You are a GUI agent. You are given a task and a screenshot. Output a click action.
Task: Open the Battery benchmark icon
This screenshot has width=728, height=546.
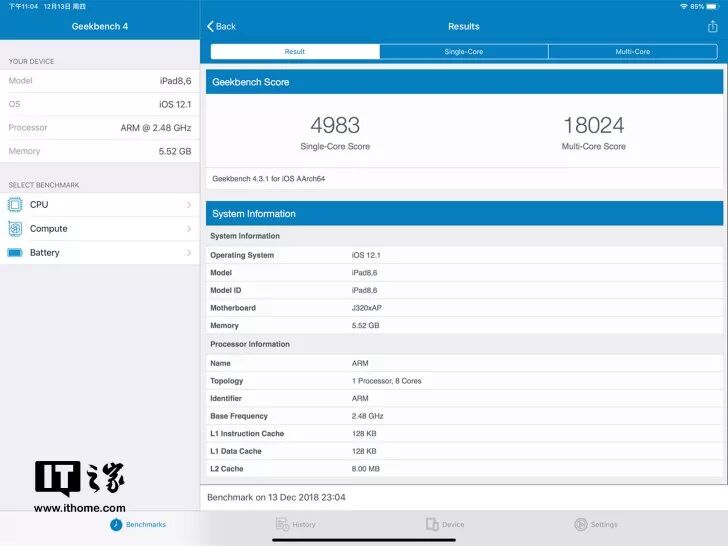(15, 253)
